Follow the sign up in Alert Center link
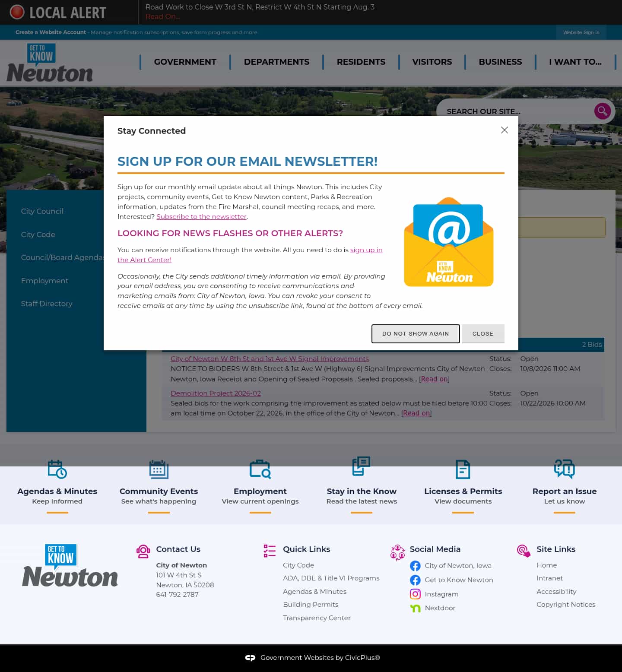 point(366,250)
